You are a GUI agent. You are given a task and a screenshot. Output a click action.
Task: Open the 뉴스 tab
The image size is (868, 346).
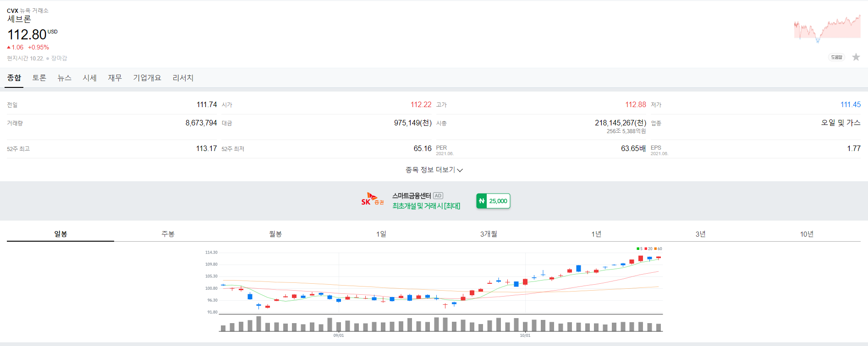65,78
